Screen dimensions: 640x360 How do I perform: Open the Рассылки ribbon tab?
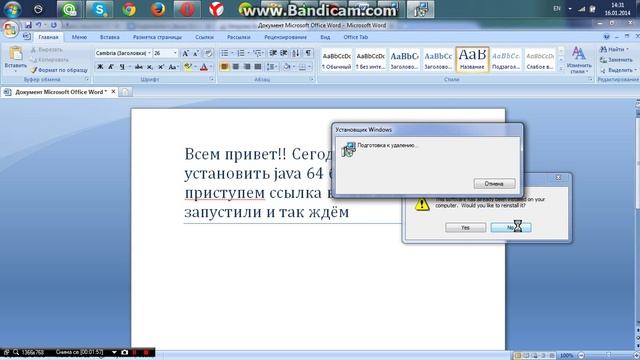point(239,37)
